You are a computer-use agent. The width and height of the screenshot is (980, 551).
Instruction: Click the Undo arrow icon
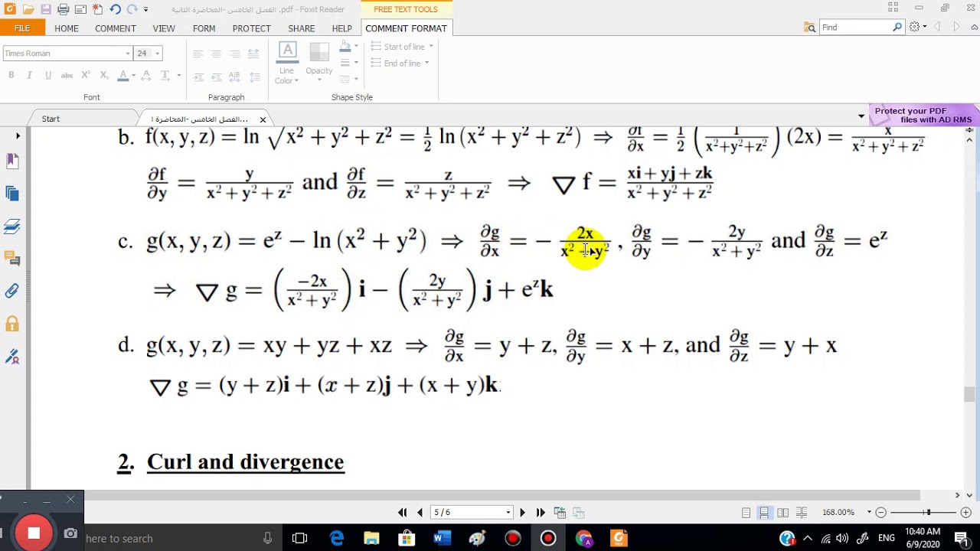(x=115, y=9)
